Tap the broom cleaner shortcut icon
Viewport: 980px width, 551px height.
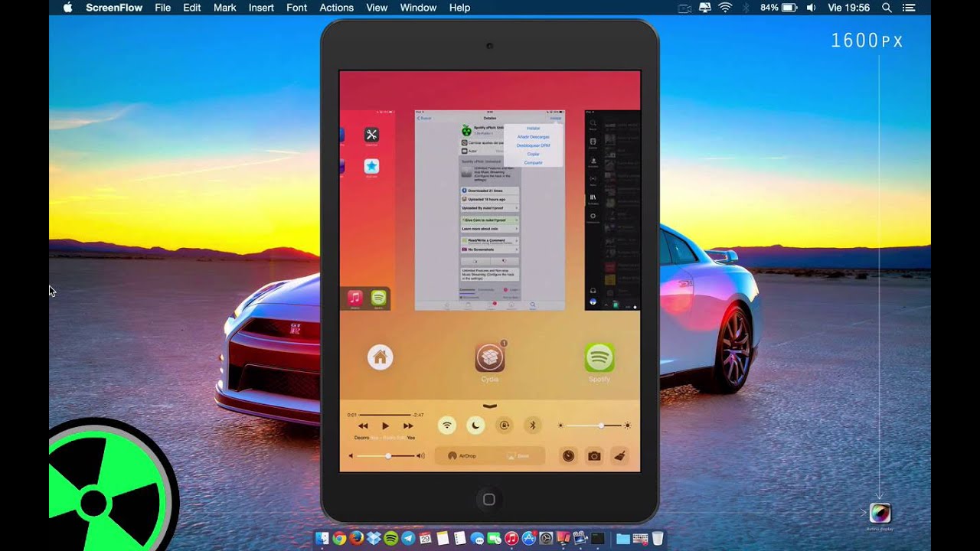620,455
